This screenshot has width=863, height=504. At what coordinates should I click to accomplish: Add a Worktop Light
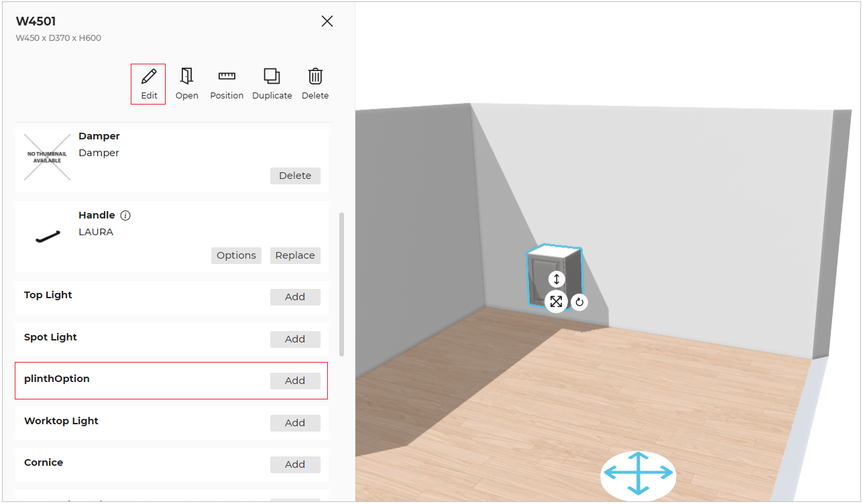point(295,423)
